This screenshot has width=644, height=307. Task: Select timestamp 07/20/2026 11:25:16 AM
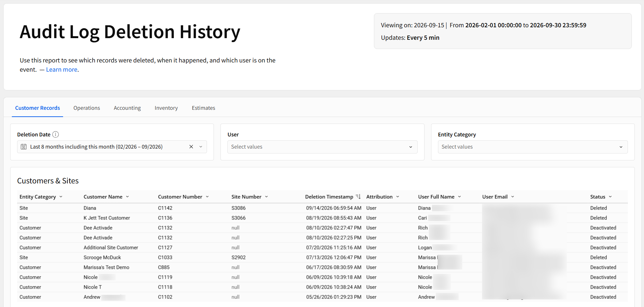(333, 248)
